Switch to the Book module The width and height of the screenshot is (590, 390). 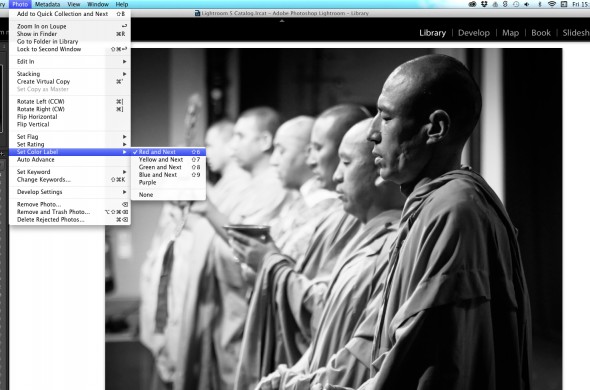coord(541,33)
